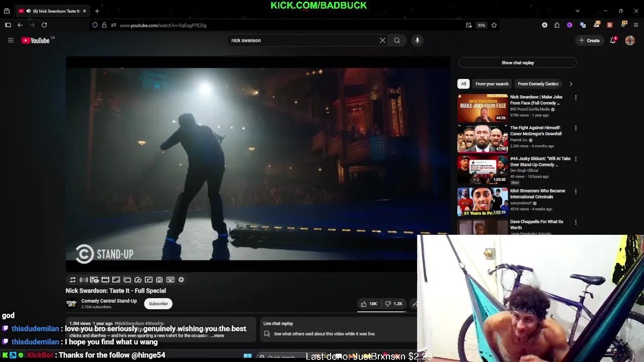644x362 pixels.
Task: Reload the page with refresh icon
Action: 44,25
